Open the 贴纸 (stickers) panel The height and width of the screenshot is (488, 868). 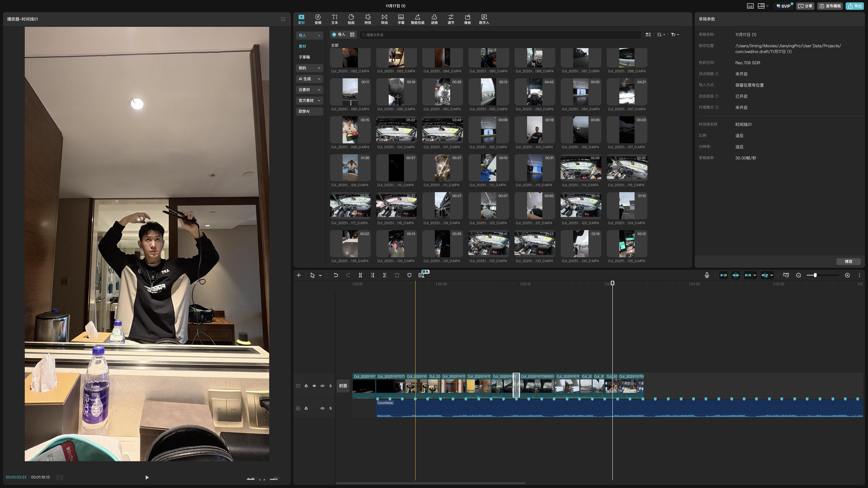pyautogui.click(x=351, y=19)
